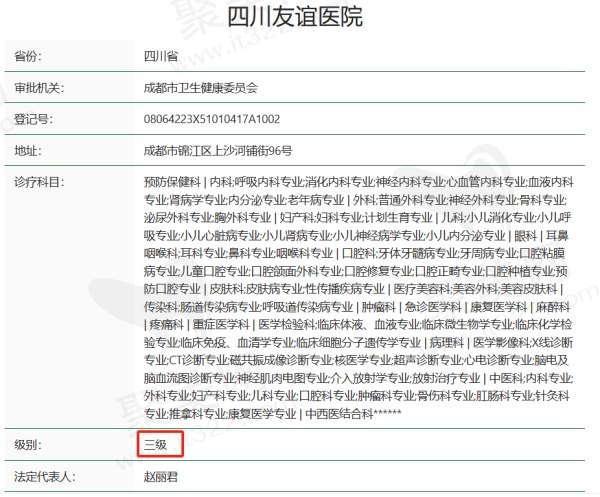Select the 法定代表人 label
600x497 pixels.
coord(45,477)
